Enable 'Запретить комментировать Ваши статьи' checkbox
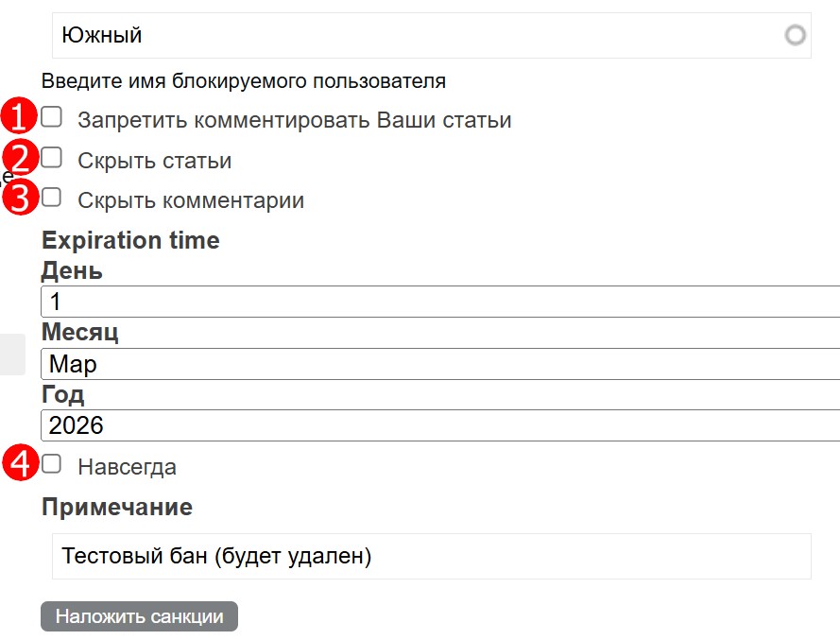Viewport: 840px width, 640px height. (52, 117)
